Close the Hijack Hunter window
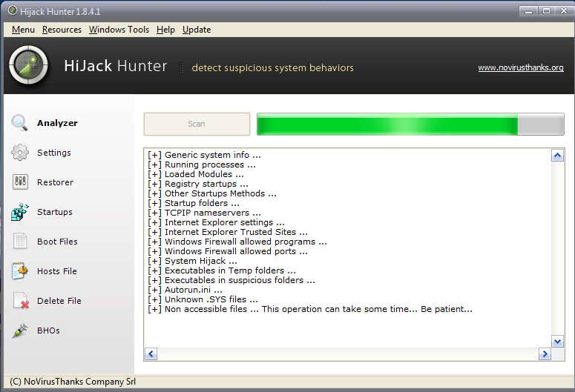The width and height of the screenshot is (575, 392). tap(564, 11)
